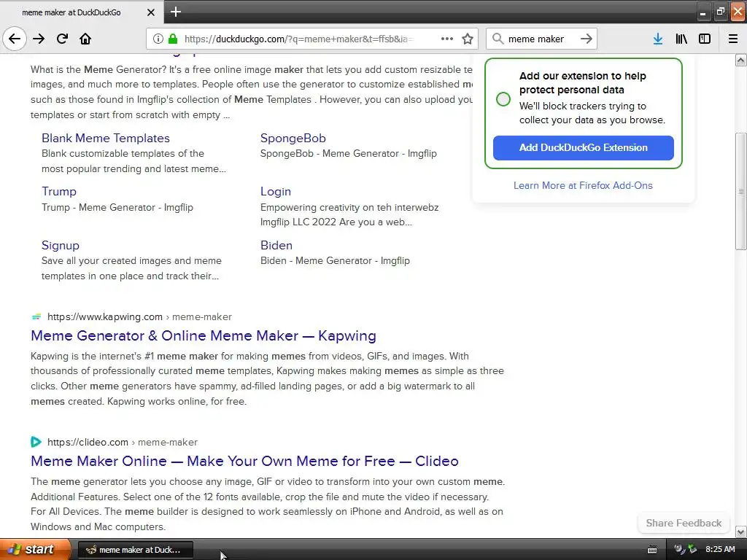Open the Windows start menu
Screen dimensions: 747x560
click(x=35, y=550)
